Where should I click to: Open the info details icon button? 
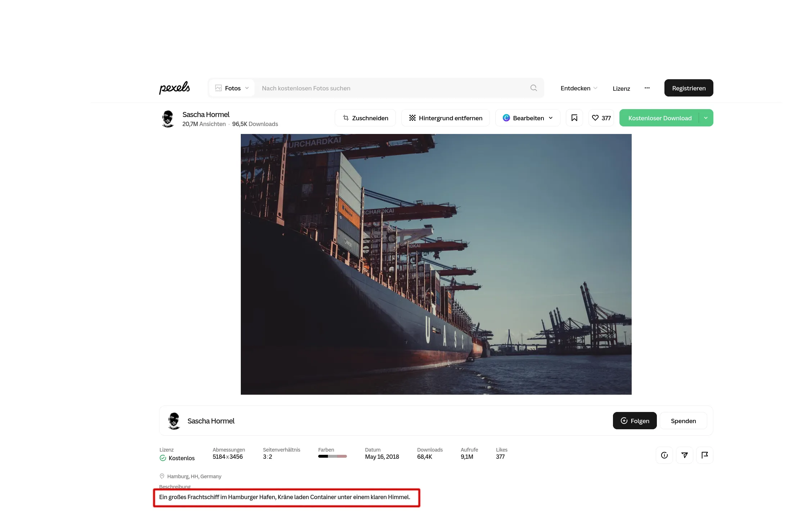664,455
